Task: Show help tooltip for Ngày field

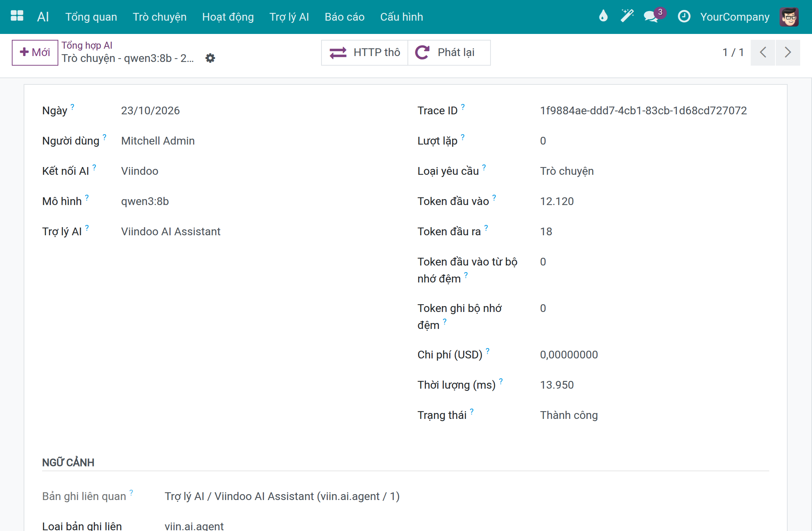Action: point(72,107)
